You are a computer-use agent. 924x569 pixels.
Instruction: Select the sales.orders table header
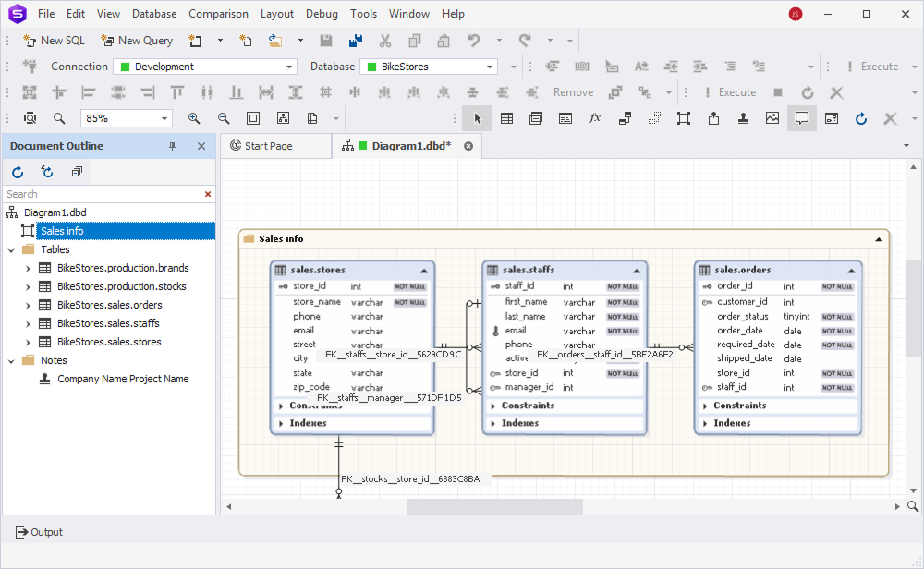pyautogui.click(x=778, y=271)
